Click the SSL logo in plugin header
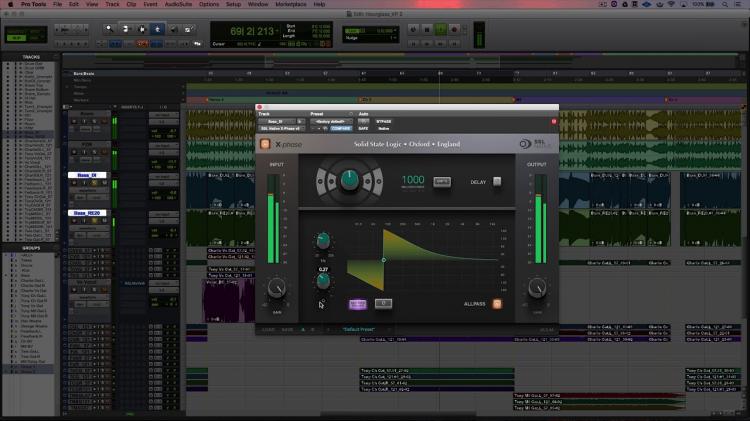This screenshot has height=421, width=750. click(534, 144)
